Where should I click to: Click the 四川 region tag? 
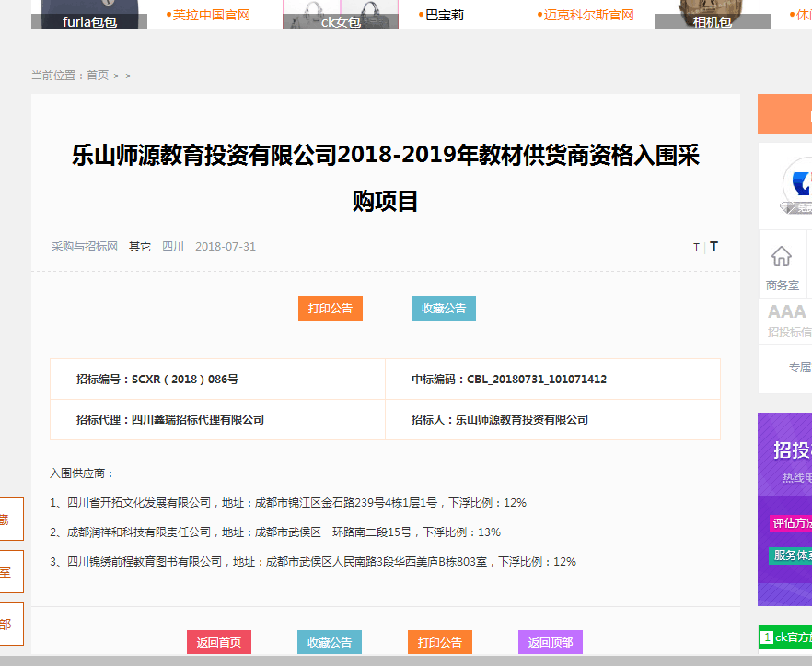click(x=173, y=247)
